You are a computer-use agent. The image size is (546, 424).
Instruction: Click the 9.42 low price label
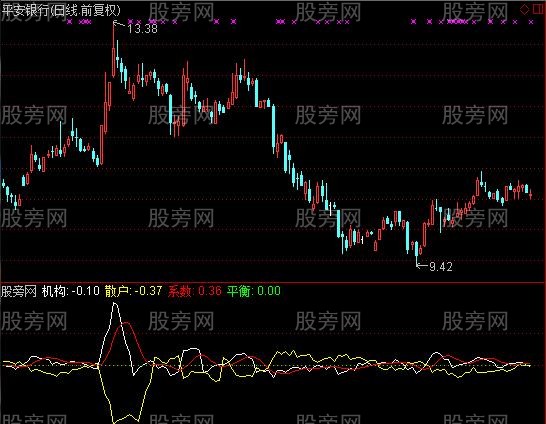[x=441, y=267]
